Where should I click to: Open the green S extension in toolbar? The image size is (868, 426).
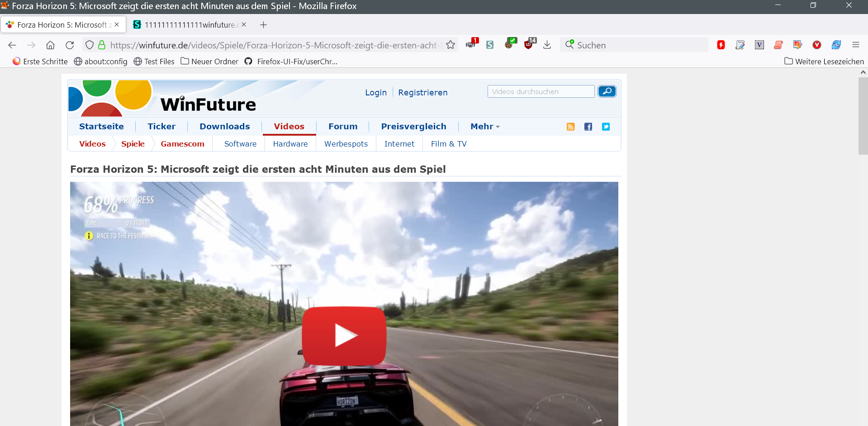[x=490, y=45]
